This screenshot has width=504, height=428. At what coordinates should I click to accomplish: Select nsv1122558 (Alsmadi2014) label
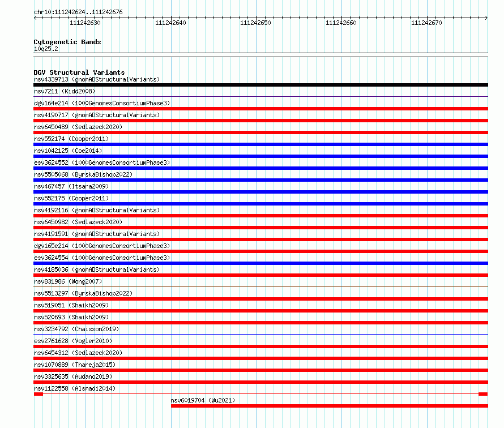(x=75, y=388)
